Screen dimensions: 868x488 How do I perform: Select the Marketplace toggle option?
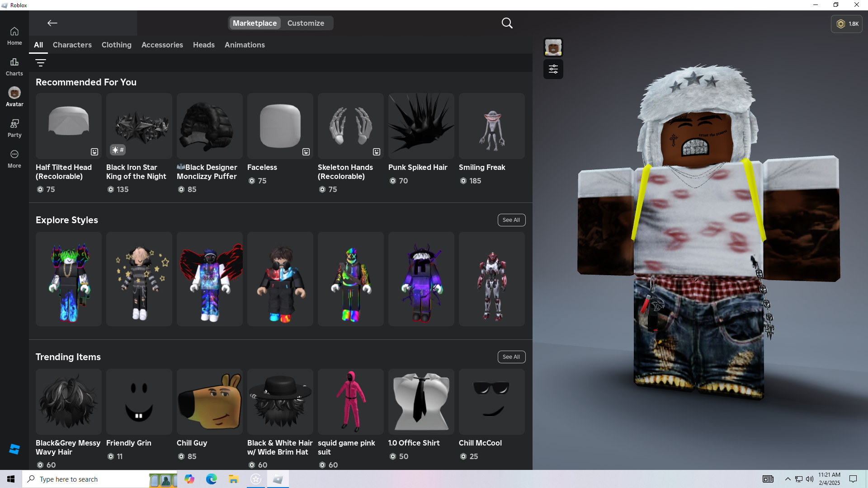tap(255, 23)
